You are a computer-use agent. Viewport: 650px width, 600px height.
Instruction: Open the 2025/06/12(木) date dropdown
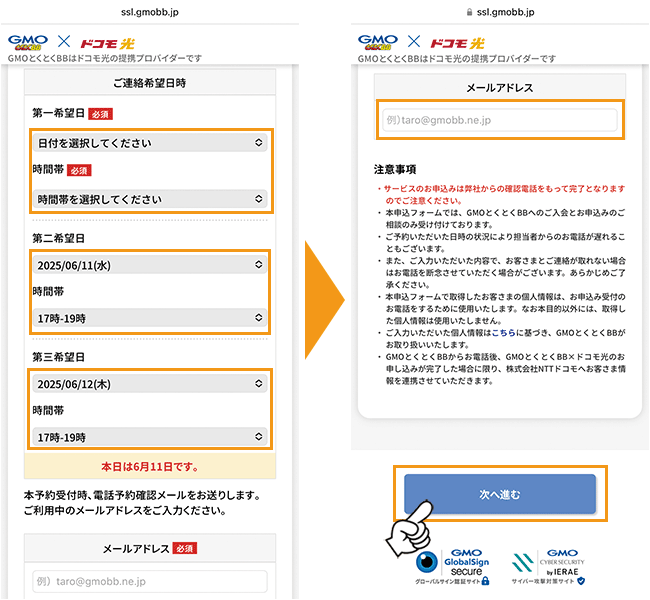149,382
